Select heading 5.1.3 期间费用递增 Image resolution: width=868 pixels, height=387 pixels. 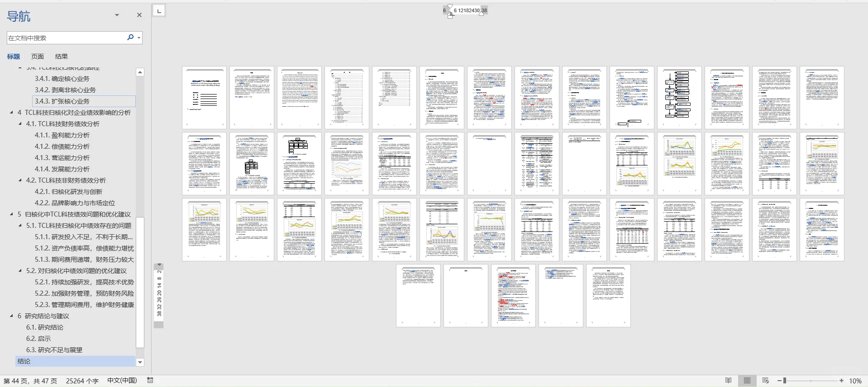84,260
